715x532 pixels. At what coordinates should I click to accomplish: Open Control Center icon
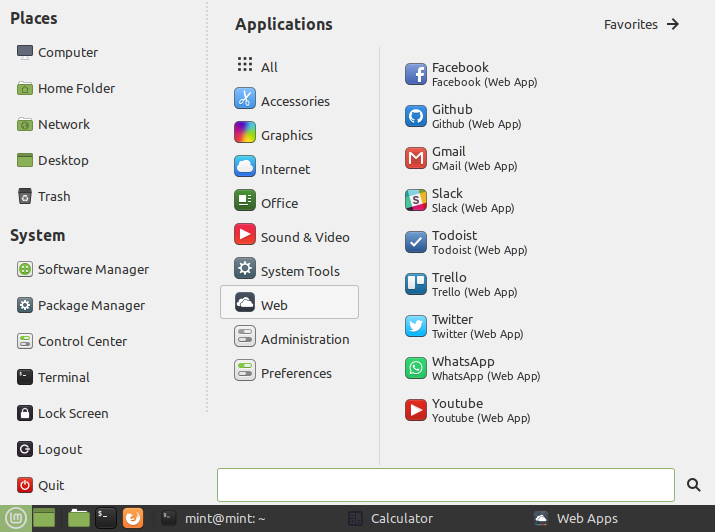25,341
